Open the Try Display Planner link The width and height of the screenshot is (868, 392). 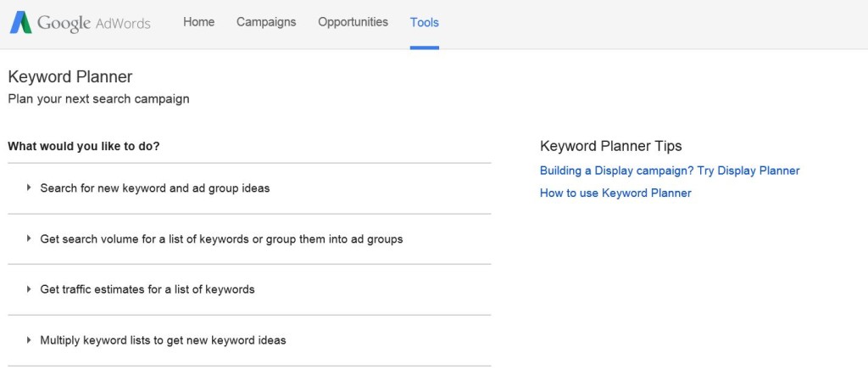tap(670, 171)
